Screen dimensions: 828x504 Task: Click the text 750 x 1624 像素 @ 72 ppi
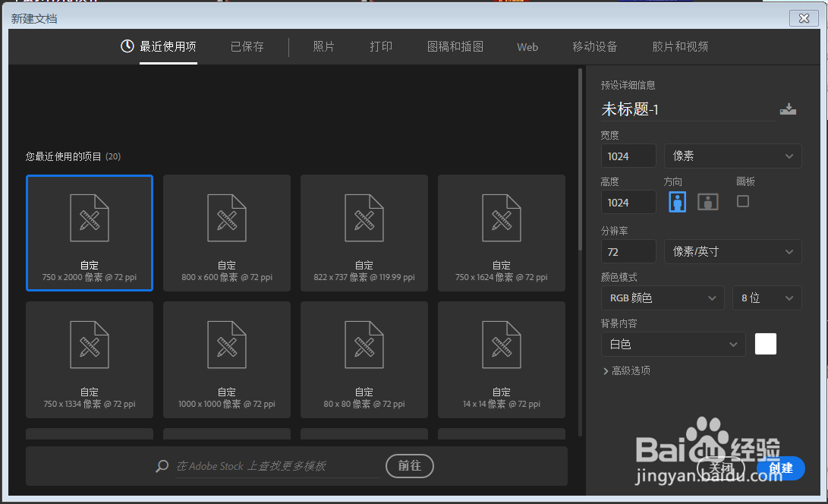tap(501, 277)
